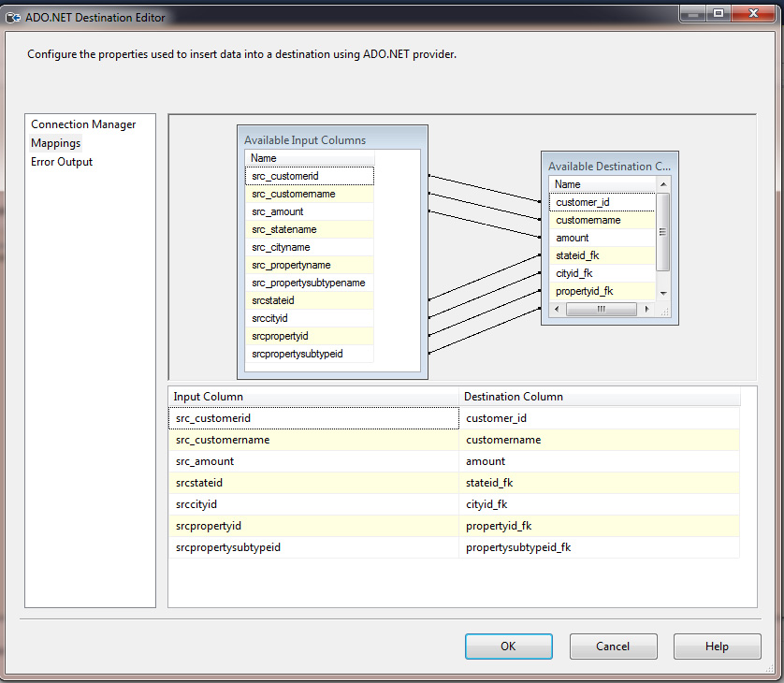The width and height of the screenshot is (784, 683).
Task: Open the Error Output page
Action: (62, 162)
